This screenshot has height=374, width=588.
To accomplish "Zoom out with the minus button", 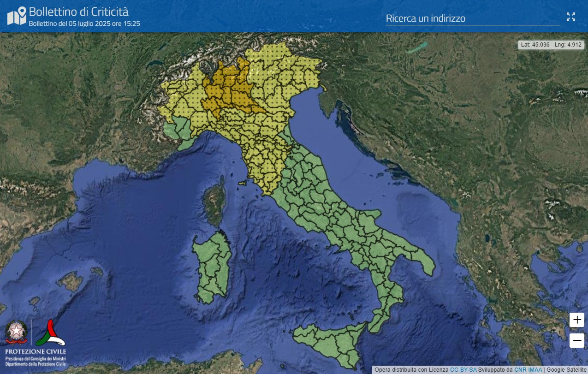I will coord(577,341).
